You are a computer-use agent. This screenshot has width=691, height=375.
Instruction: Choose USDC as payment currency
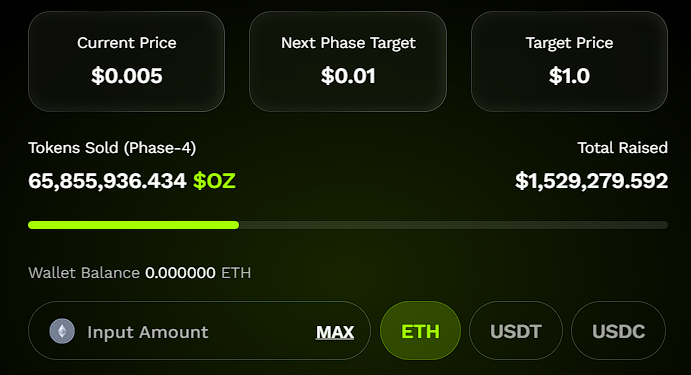coord(618,331)
